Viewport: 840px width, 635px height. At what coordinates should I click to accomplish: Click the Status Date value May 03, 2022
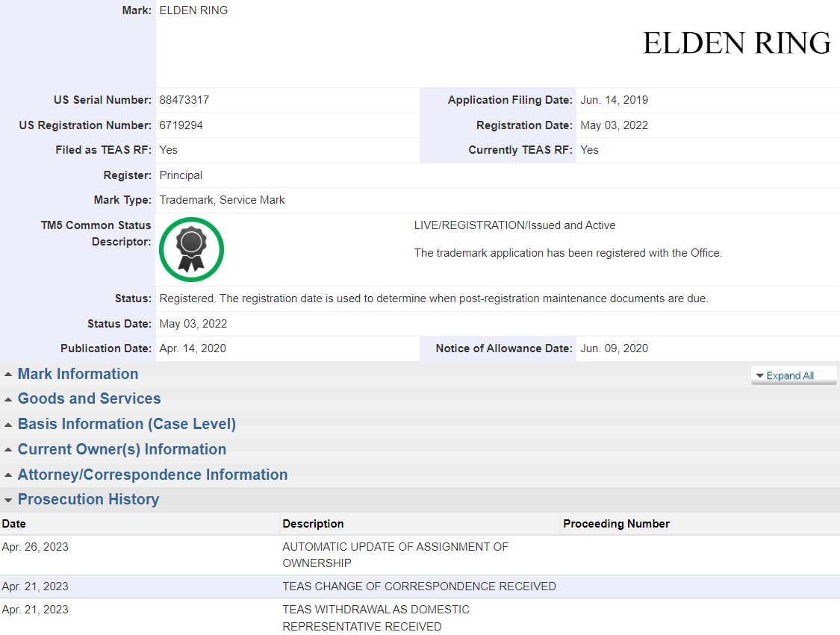193,324
